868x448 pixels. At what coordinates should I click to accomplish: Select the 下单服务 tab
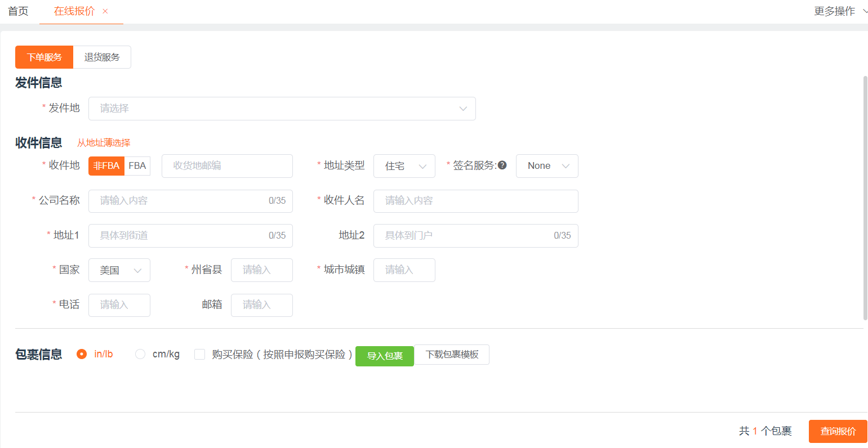[44, 57]
